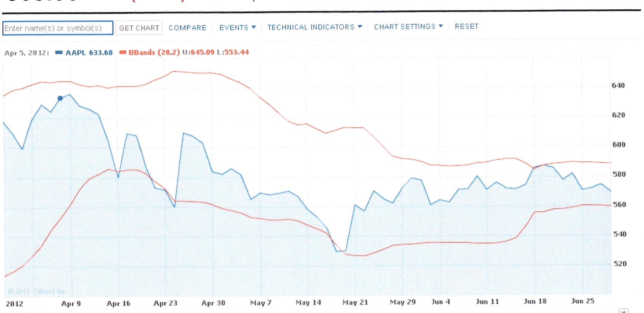Image resolution: width=644 pixels, height=313 pixels.
Task: Click the May 29 date axis label
Action: [403, 302]
